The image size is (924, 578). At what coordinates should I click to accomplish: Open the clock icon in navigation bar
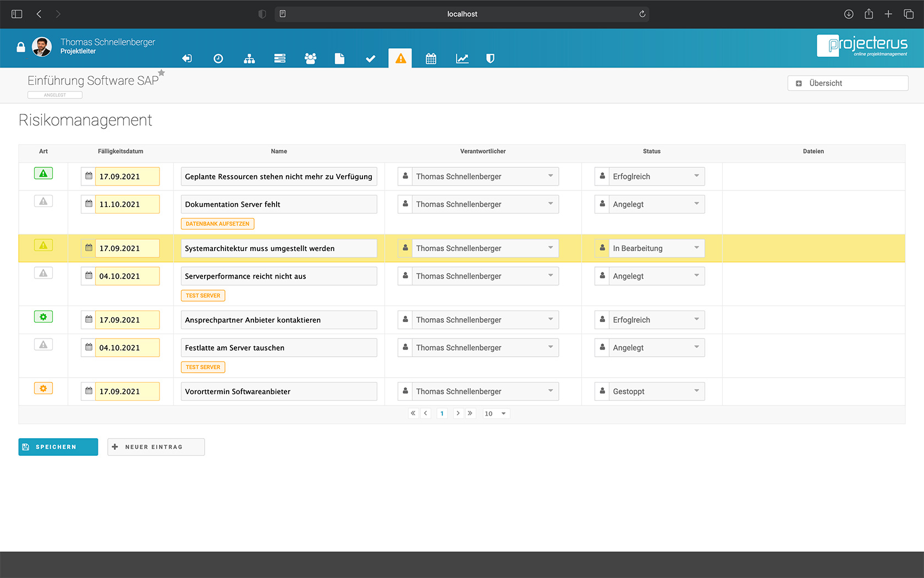[x=218, y=58]
